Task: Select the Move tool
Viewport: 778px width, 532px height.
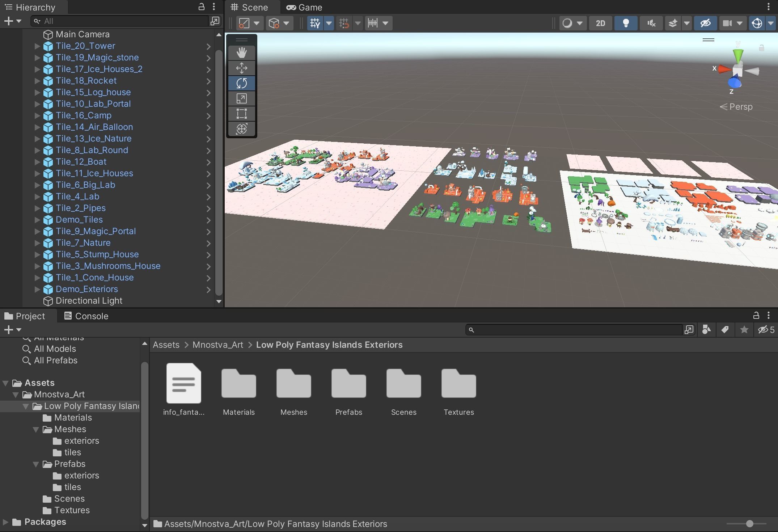Action: click(x=241, y=68)
